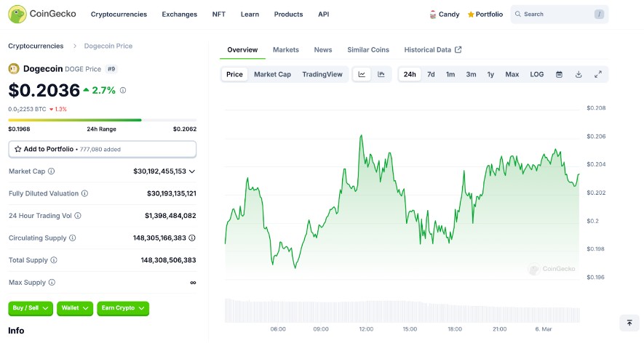Click Add to Portfolio button
This screenshot has width=644, height=343.
102,149
